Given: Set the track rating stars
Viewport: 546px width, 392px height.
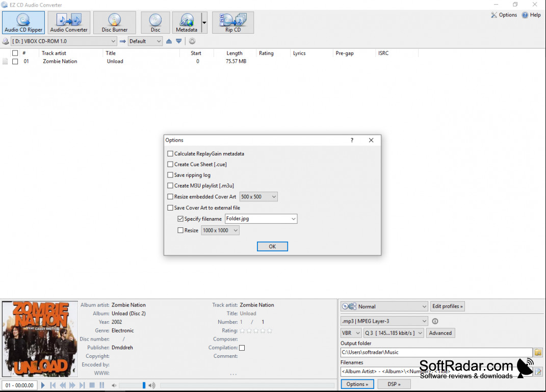Looking at the screenshot, I should (x=256, y=331).
